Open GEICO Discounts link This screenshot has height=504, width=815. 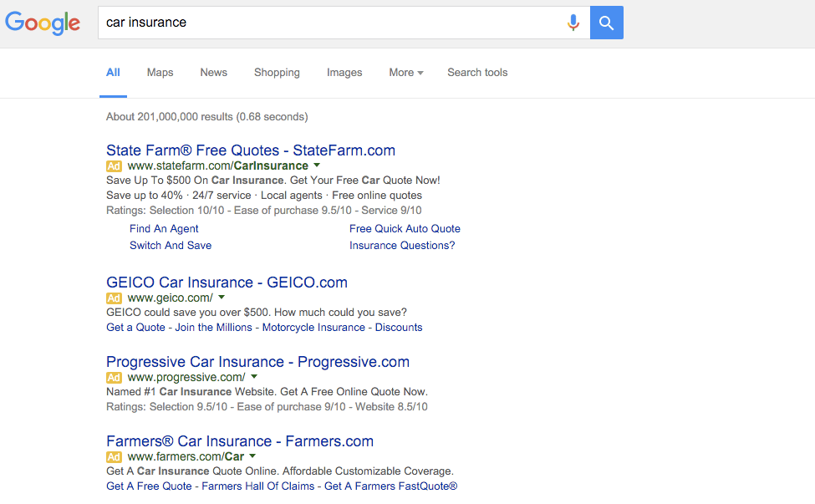[x=399, y=328]
